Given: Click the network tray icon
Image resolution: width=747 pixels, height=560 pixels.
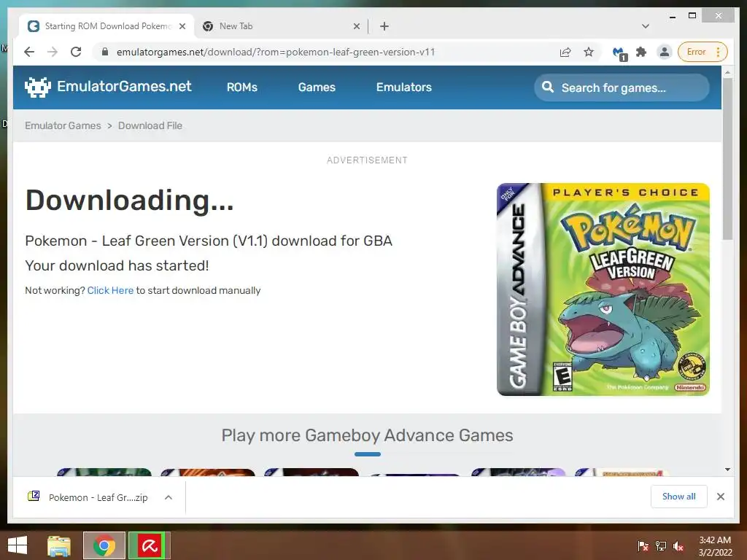Looking at the screenshot, I should 661,546.
